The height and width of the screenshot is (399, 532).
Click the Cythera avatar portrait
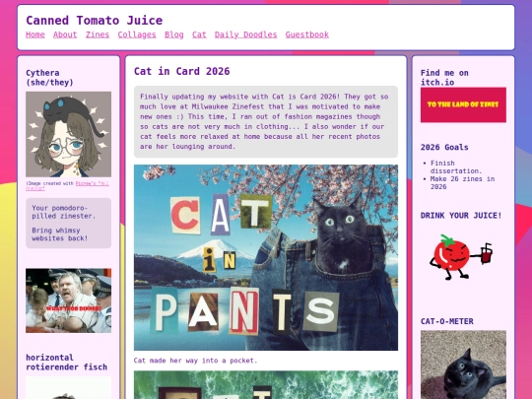tap(69, 134)
